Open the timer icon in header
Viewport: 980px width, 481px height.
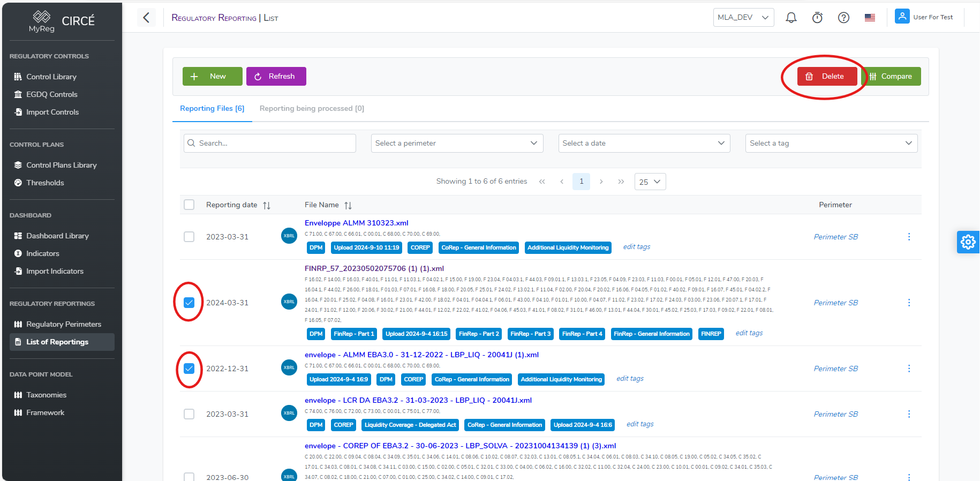(x=817, y=18)
